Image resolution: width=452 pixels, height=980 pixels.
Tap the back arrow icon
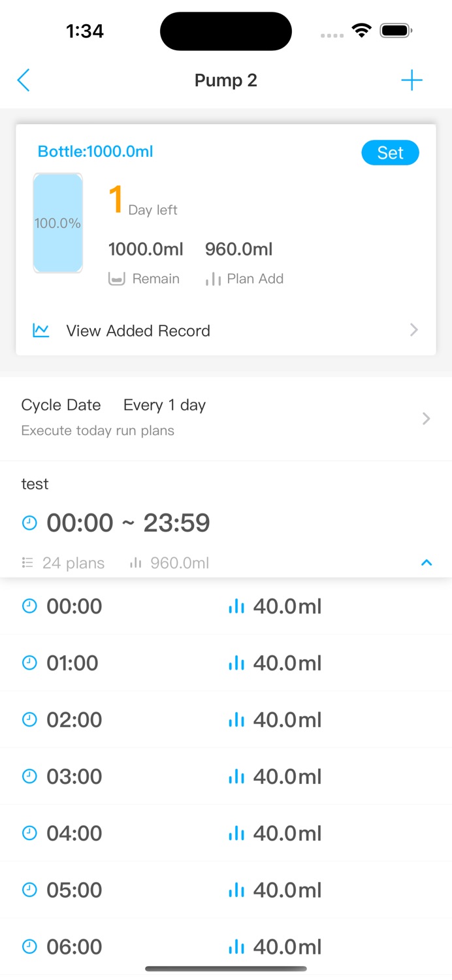pyautogui.click(x=24, y=80)
